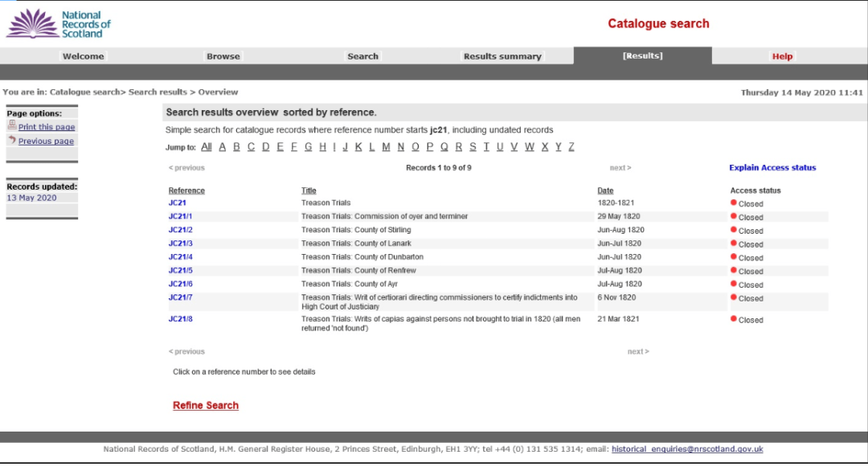Screen dimensions: 868x475
Task: Open the Results summary tab
Action: (502, 56)
